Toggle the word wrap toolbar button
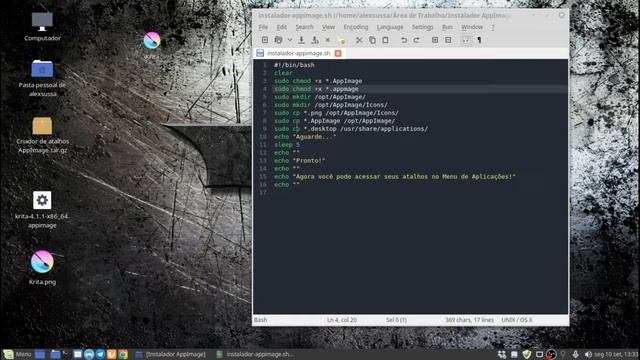This screenshot has width=640, height=360. (466, 40)
